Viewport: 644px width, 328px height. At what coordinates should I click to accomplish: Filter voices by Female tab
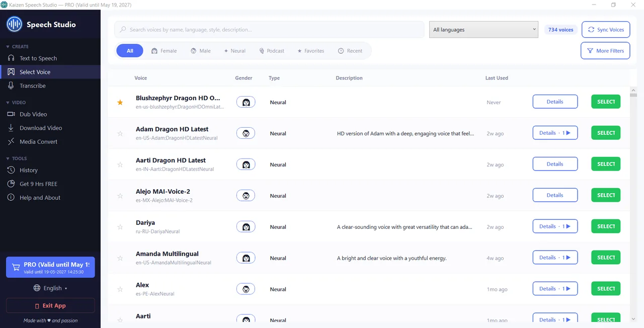click(164, 51)
